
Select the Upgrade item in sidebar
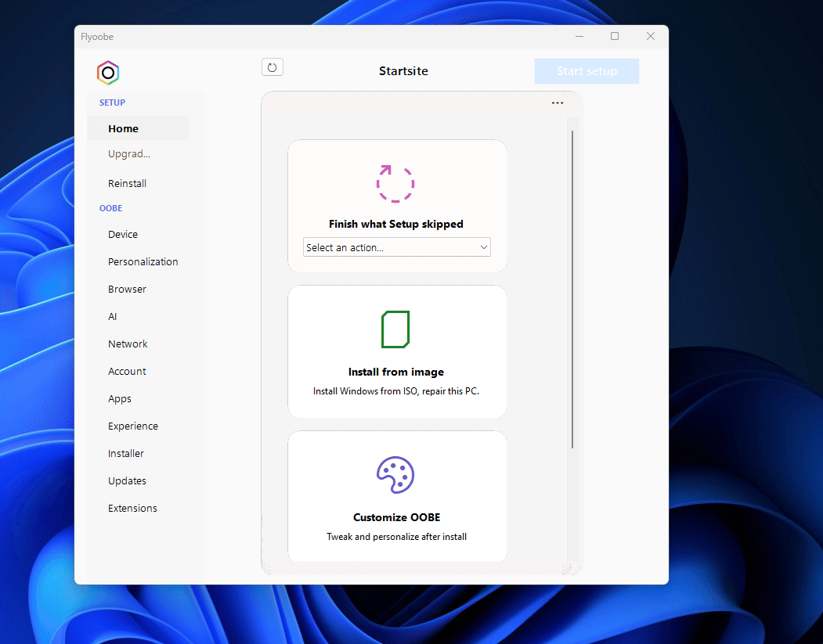tap(129, 154)
